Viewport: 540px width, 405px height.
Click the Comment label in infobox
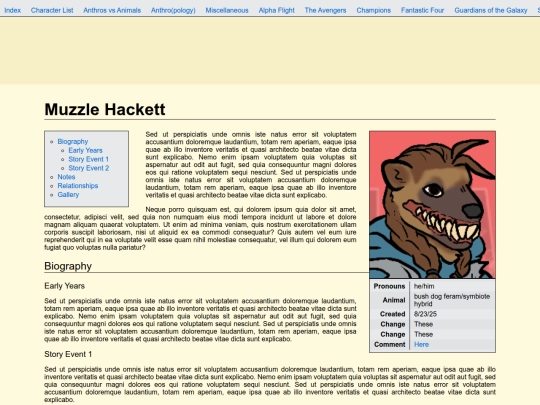pos(390,344)
